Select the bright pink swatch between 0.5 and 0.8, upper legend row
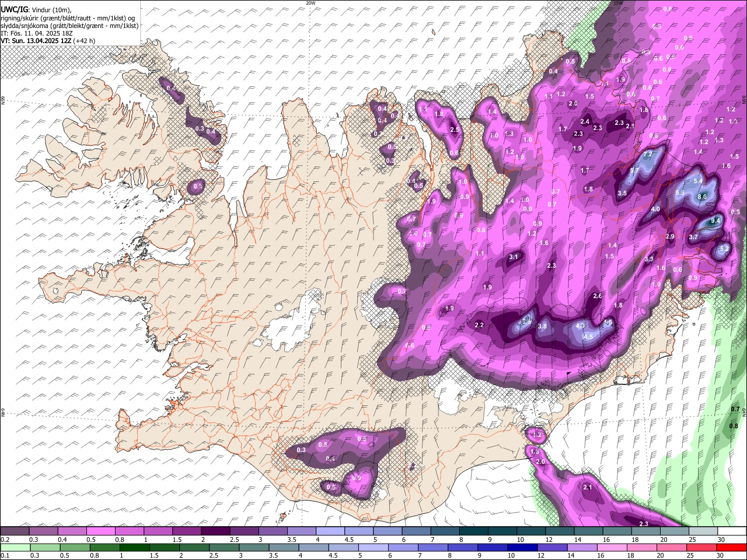The height and width of the screenshot is (560, 747). tap(101, 531)
